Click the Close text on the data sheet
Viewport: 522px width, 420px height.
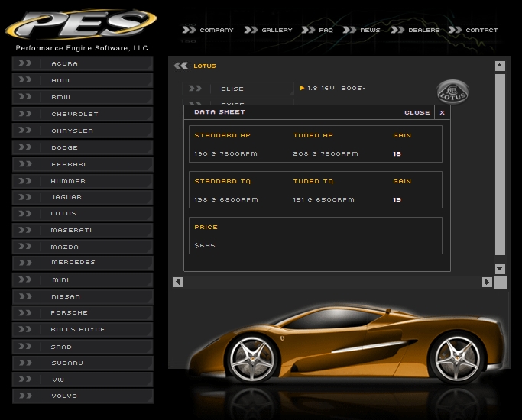point(417,112)
